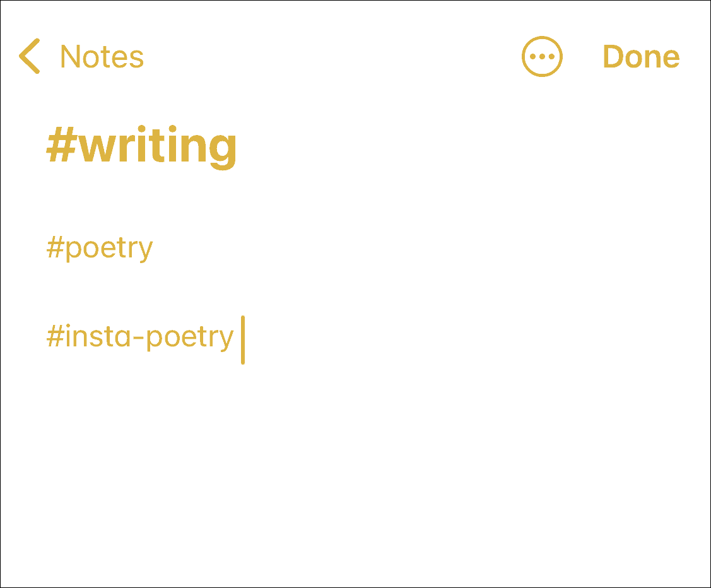This screenshot has height=588, width=711.
Task: Place cursor right after the #writing title
Action: coord(240,146)
